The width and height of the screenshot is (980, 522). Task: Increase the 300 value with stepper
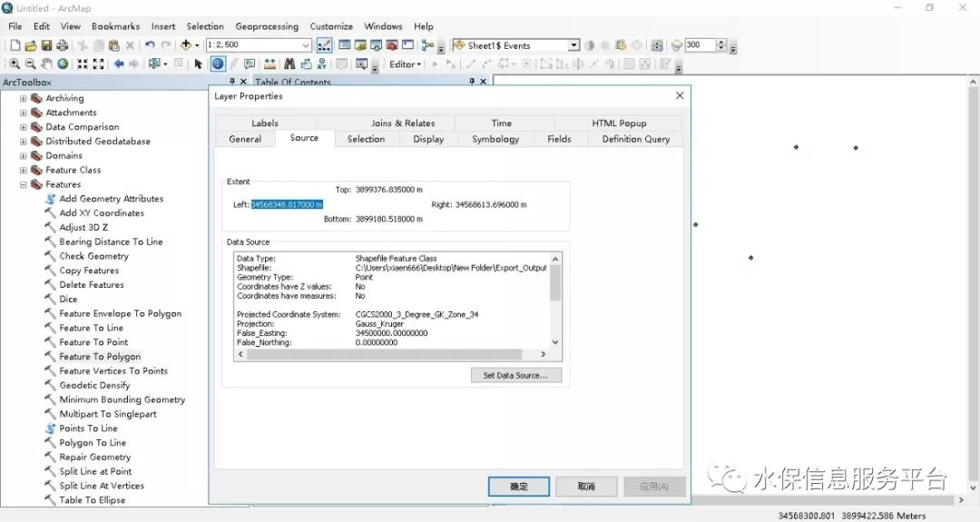click(721, 43)
